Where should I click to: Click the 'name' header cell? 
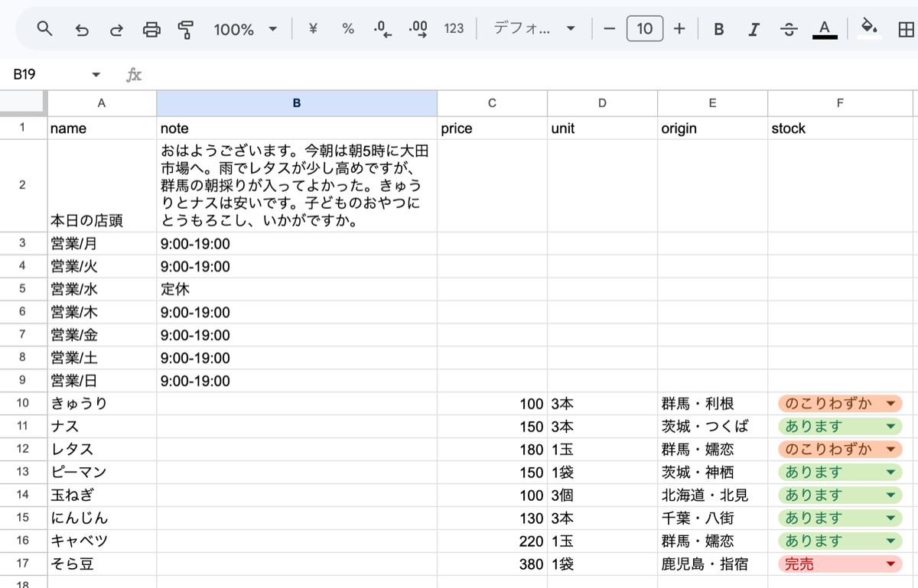point(102,128)
